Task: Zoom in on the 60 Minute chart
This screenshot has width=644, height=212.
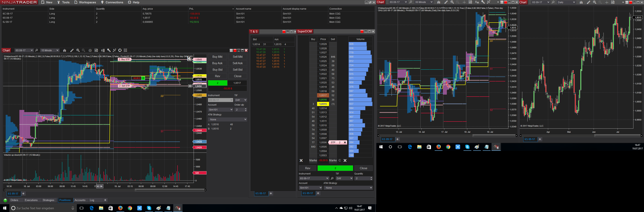Action: 452,2
